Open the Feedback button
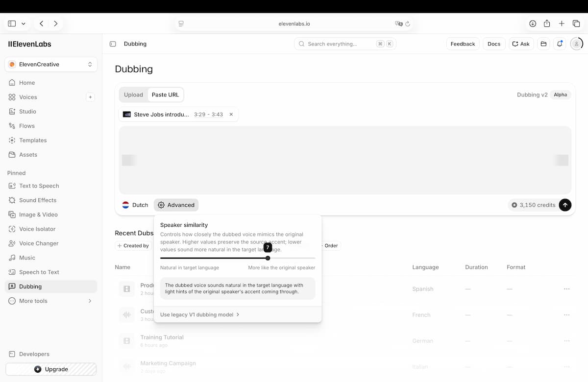Viewport: 588px width, 382px height. click(463, 44)
